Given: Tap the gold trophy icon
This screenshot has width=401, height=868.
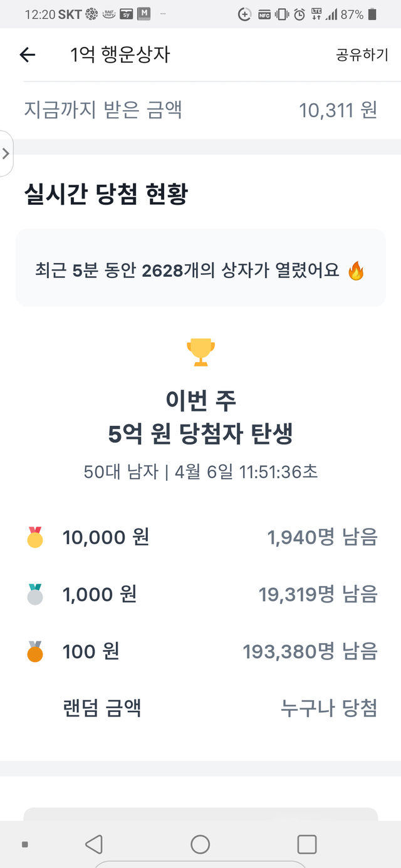Looking at the screenshot, I should (x=201, y=353).
